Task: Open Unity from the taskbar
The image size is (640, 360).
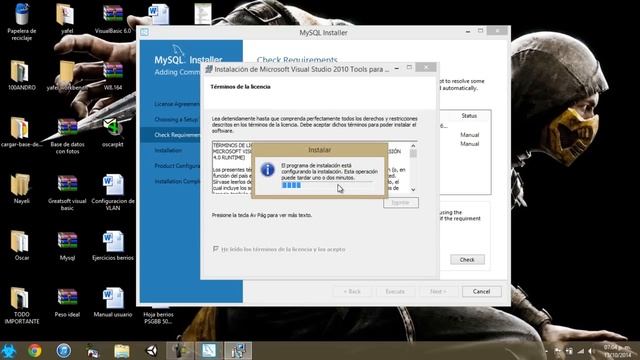Action: click(x=152, y=351)
